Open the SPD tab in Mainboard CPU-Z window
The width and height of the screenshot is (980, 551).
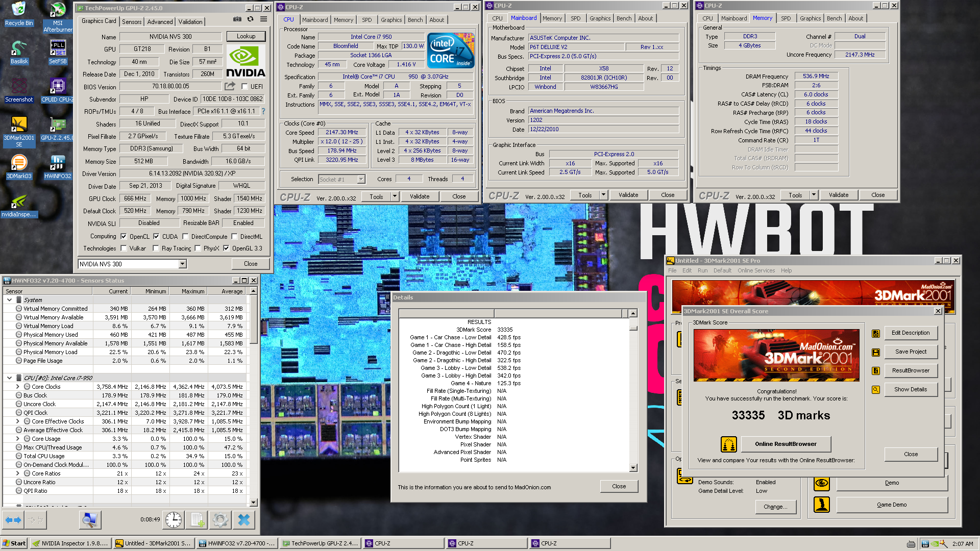[575, 18]
